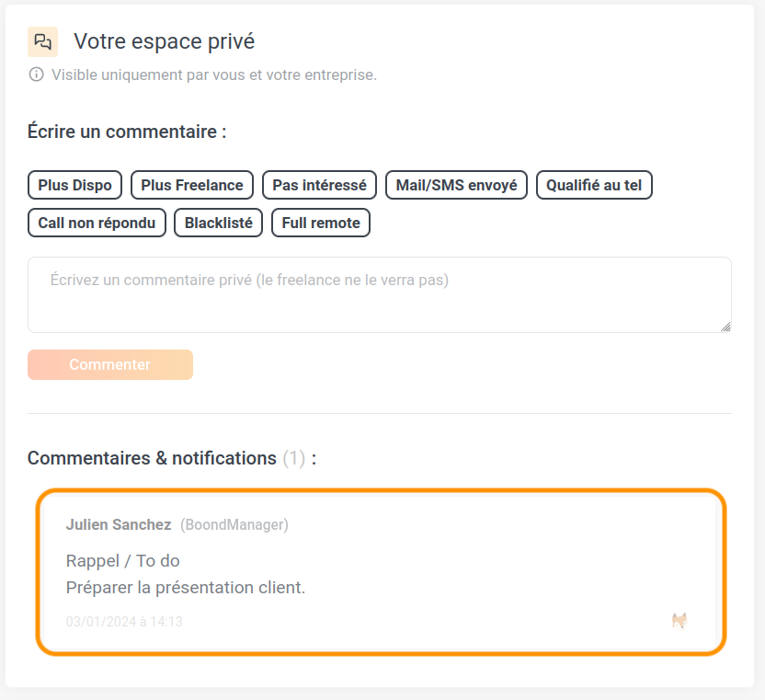This screenshot has height=700, width=765.
Task: Open the Rappel / To do comment
Action: [x=185, y=573]
